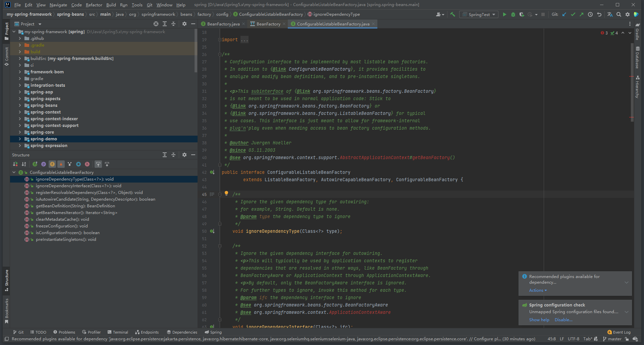Rollback changes with the undo icon
644x345 pixels.
tap(599, 14)
